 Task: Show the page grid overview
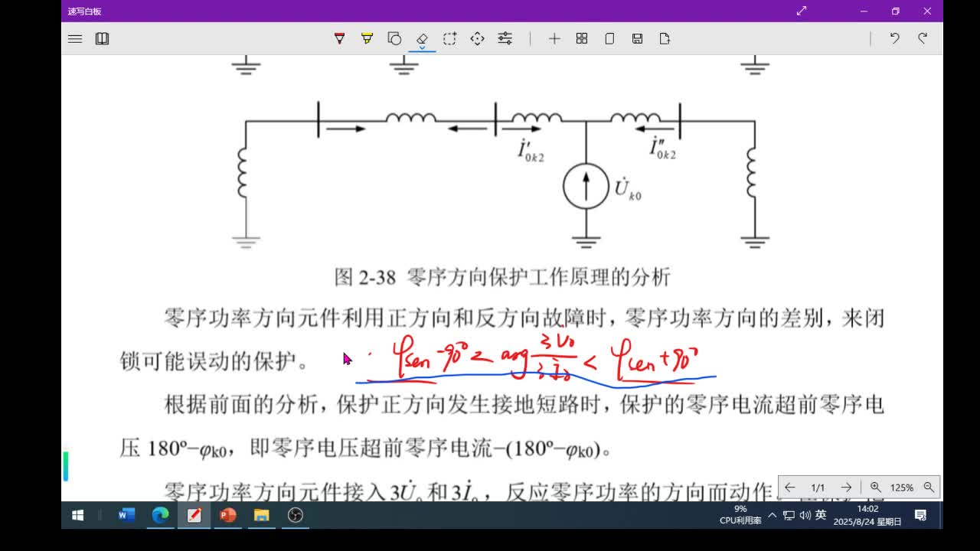coord(582,38)
